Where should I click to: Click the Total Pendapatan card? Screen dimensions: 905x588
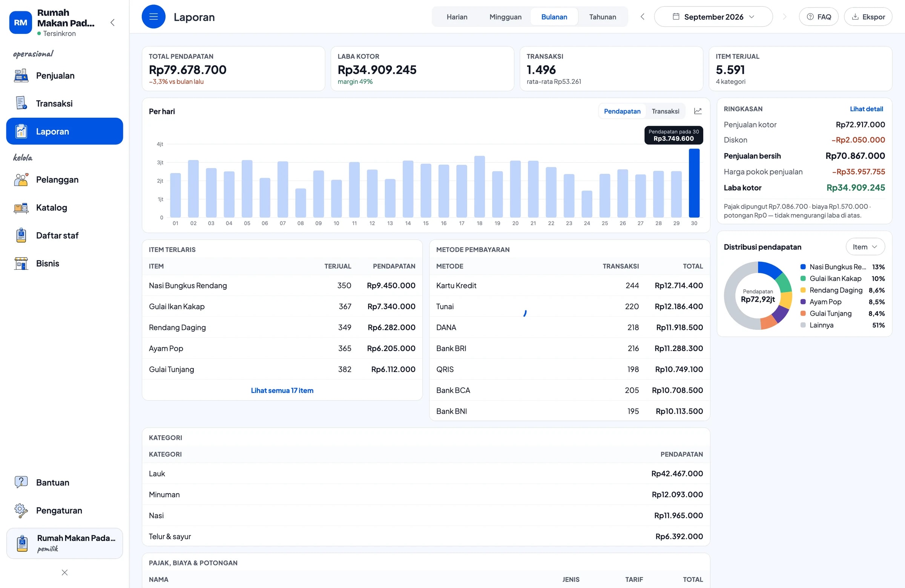coord(233,69)
